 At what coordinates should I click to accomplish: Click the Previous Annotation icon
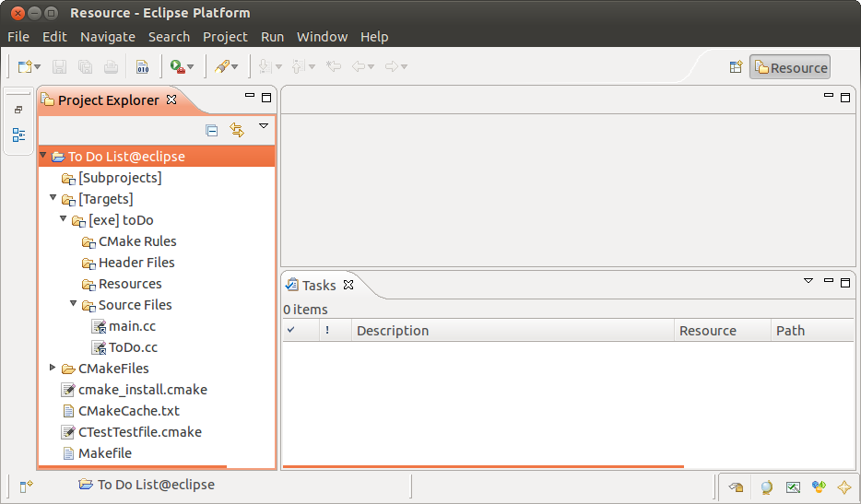[298, 67]
